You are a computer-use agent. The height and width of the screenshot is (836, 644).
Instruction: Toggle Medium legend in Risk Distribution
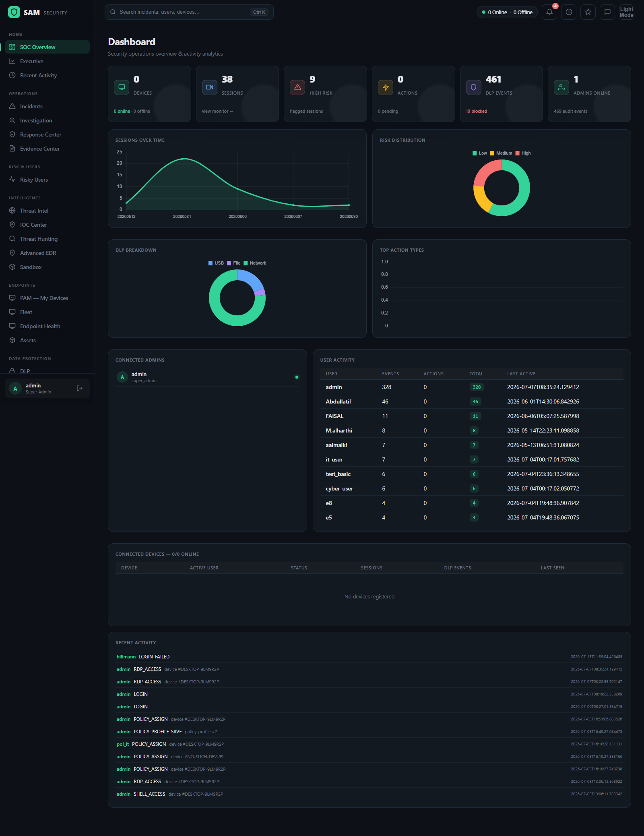coord(501,153)
